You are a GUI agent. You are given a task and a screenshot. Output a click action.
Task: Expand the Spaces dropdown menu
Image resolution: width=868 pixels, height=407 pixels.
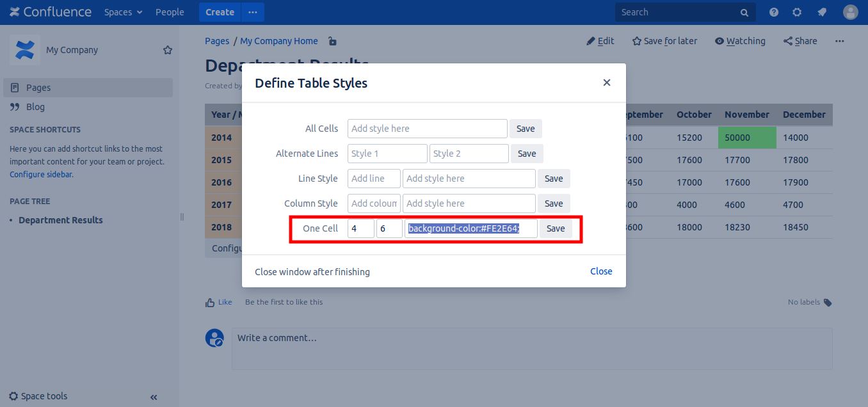(x=123, y=12)
